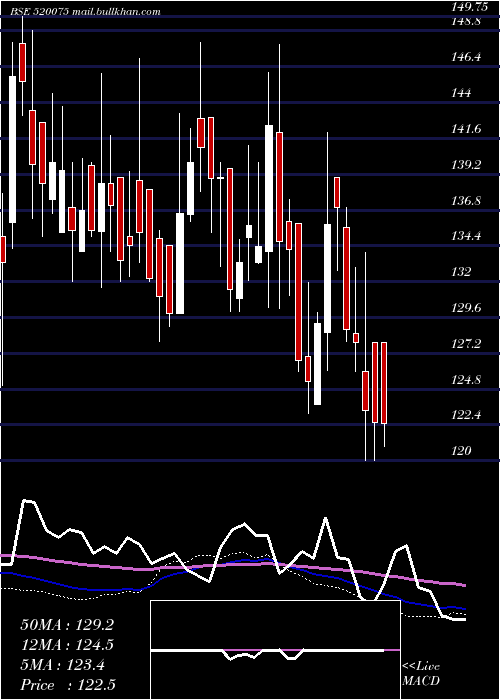This screenshot has height=700, width=500.
Task: Click the 146.4 price axis label
Action: (x=467, y=57)
